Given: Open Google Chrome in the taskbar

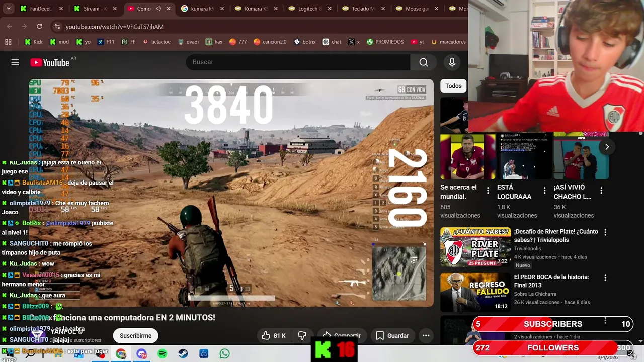Looking at the screenshot, I should 121,354.
